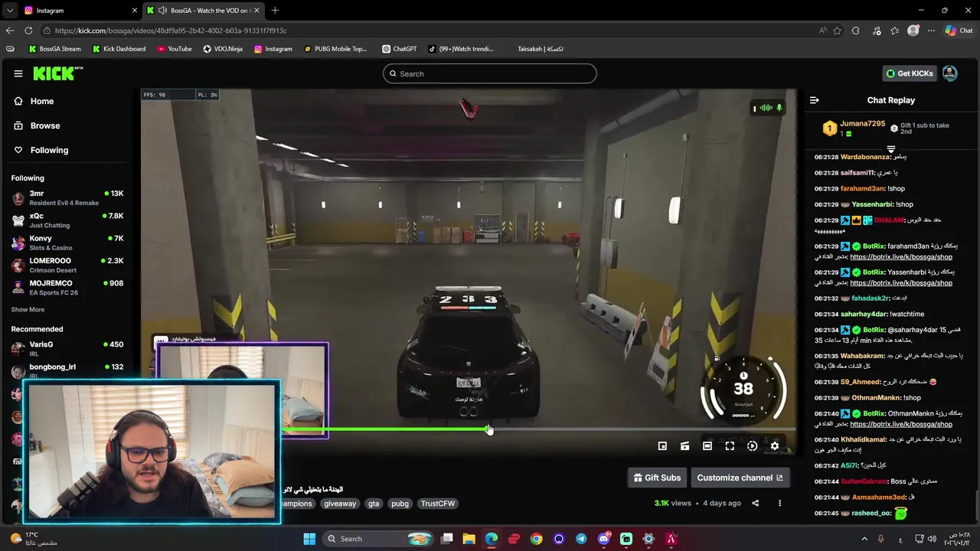Open picture-in-picture mini player icon

point(662,446)
